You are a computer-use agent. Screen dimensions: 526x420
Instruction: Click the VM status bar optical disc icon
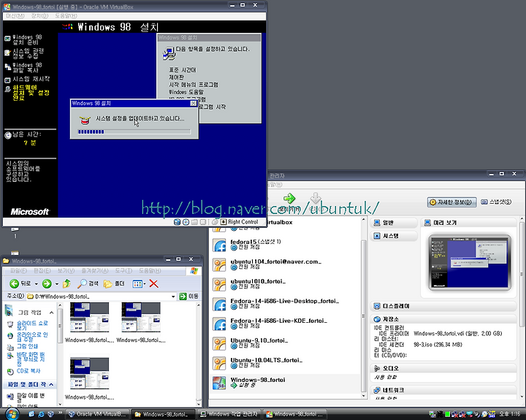186,222
